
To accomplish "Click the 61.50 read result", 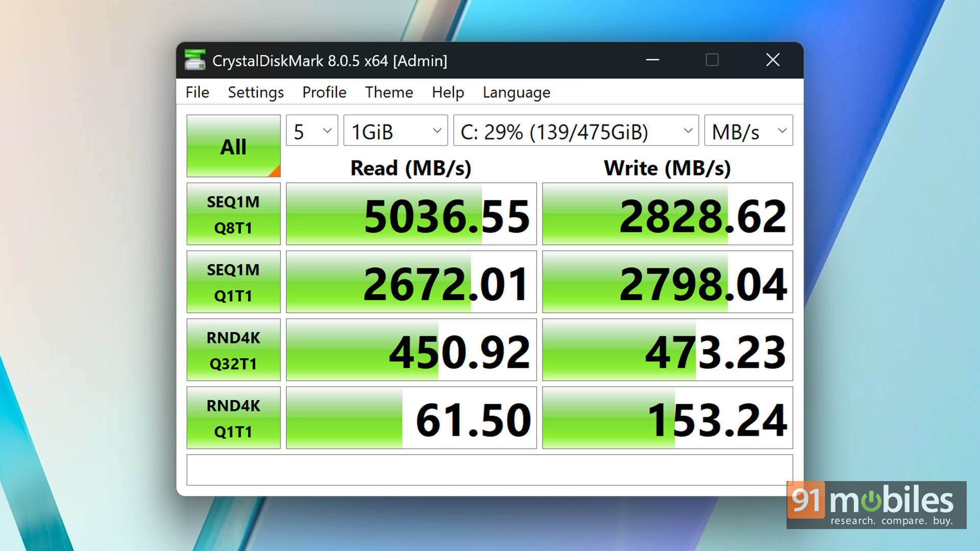I will point(411,418).
